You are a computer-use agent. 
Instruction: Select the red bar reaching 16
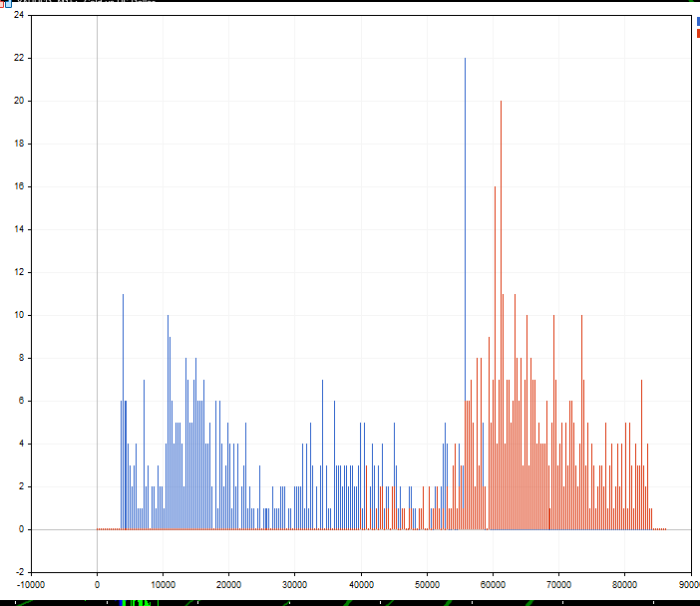coord(496,358)
